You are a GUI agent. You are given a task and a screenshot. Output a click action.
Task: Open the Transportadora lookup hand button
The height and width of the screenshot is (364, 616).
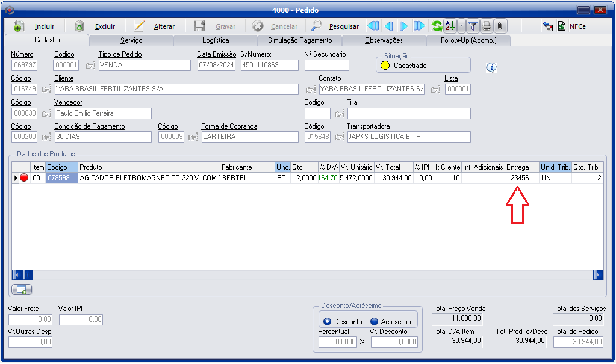[x=339, y=137]
